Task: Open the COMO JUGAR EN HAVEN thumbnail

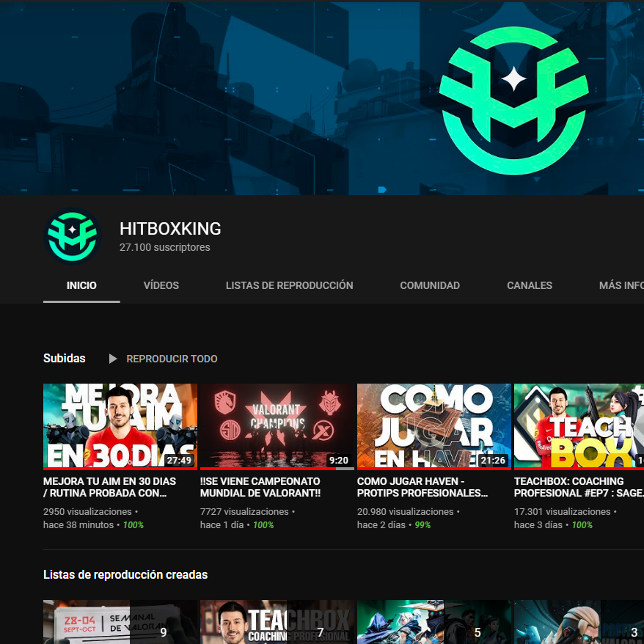Action: click(x=434, y=426)
